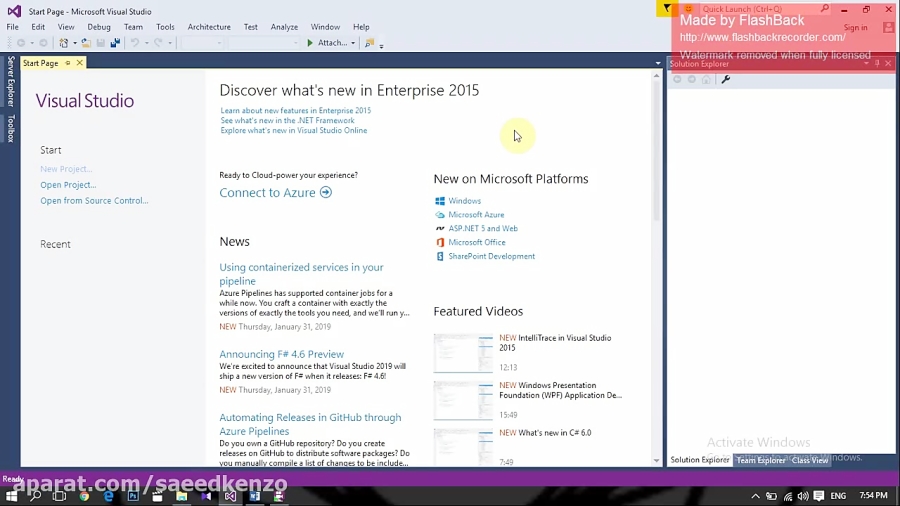Open Photoshop from the taskbar

pyautogui.click(x=133, y=496)
